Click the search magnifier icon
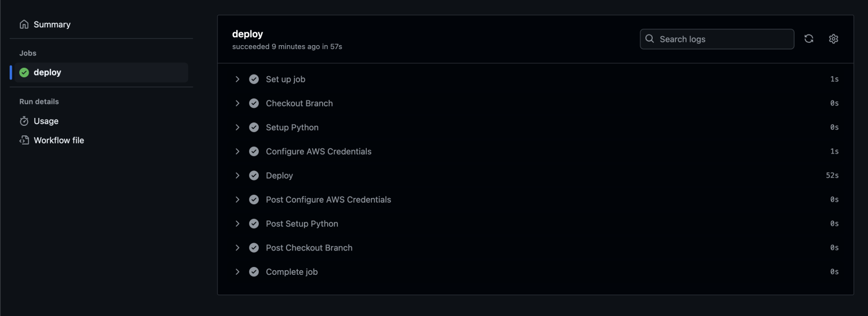 (650, 39)
